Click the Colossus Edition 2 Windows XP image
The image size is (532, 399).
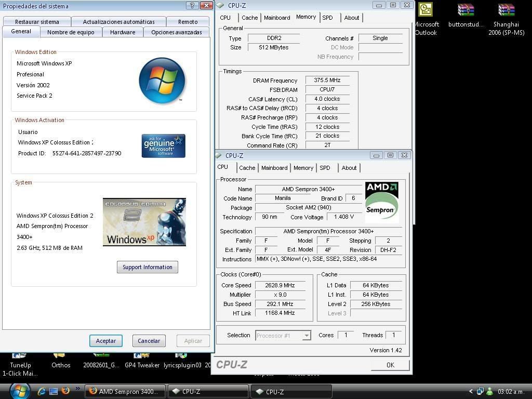pos(144,222)
